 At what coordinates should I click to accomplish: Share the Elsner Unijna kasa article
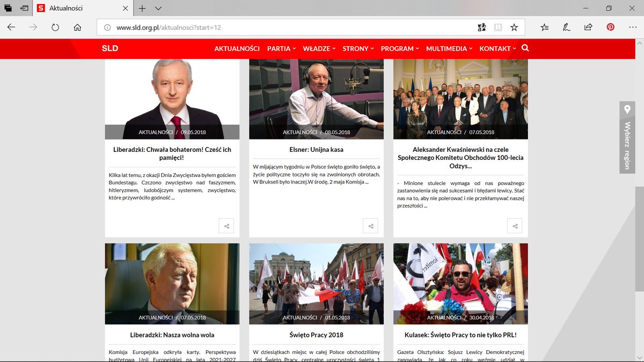(x=370, y=226)
